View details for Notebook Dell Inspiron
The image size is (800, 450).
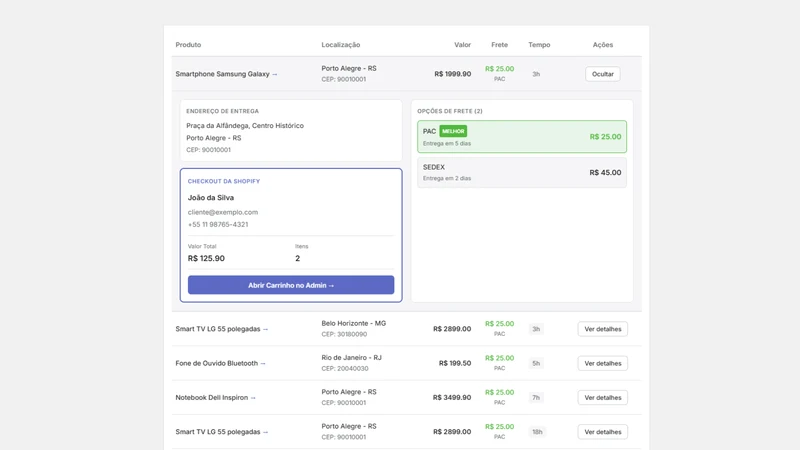tap(603, 397)
